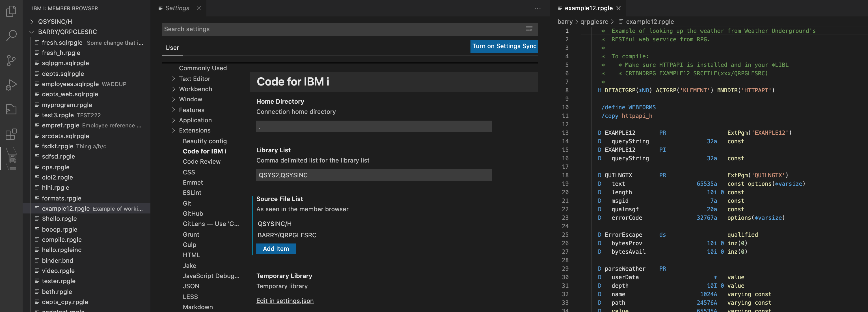Select the IBM i server icon
This screenshot has height=312, width=868.
point(12,159)
